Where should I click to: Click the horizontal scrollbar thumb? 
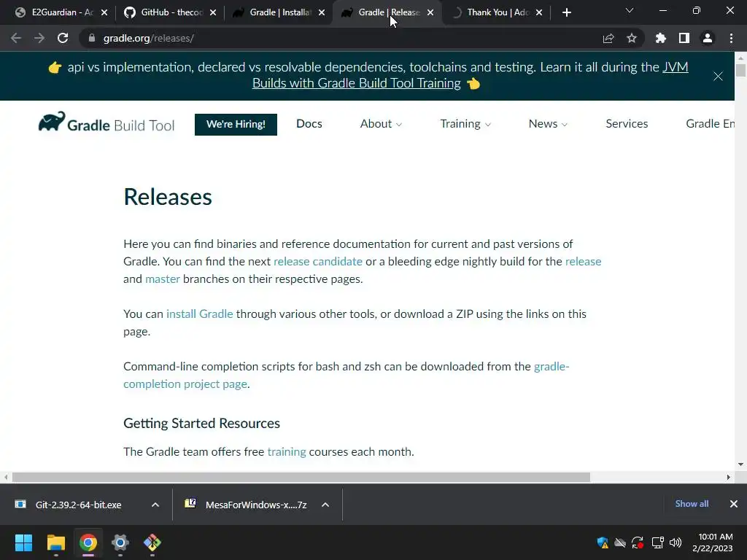click(301, 477)
